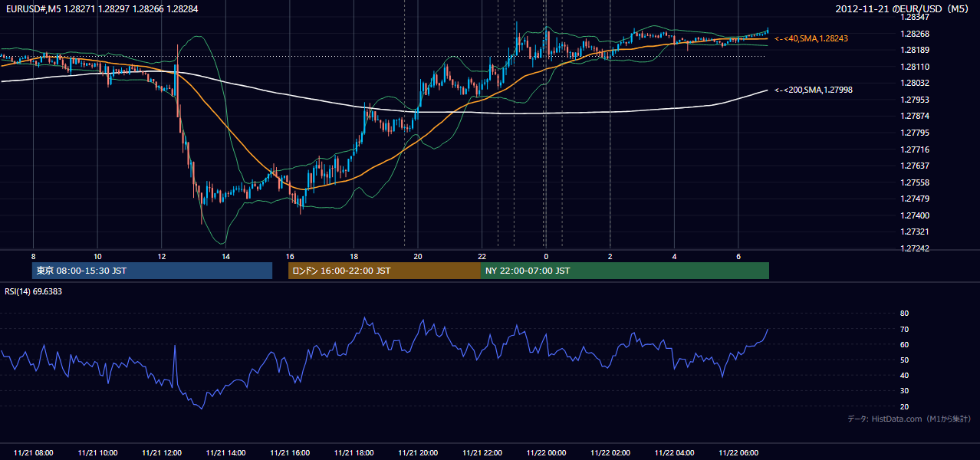Click price axis value 1.28268
Screen dimensions: 980x460
[915, 34]
